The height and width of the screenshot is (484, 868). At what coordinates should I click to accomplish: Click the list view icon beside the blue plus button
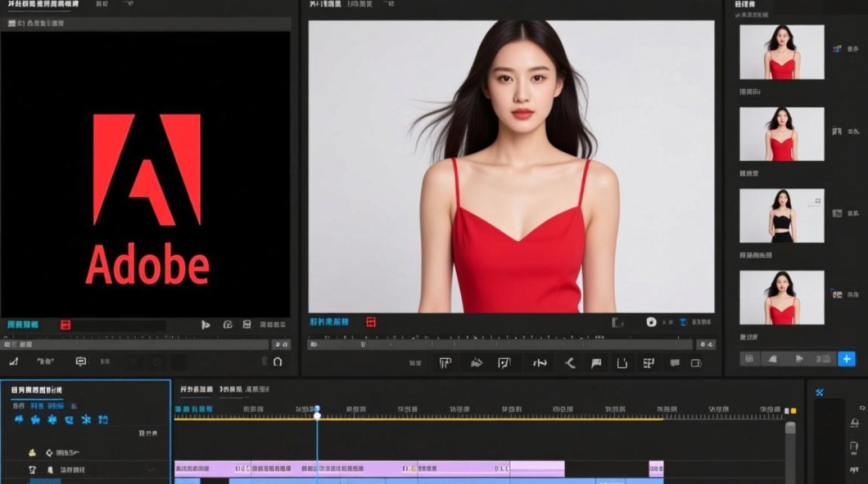[x=823, y=359]
